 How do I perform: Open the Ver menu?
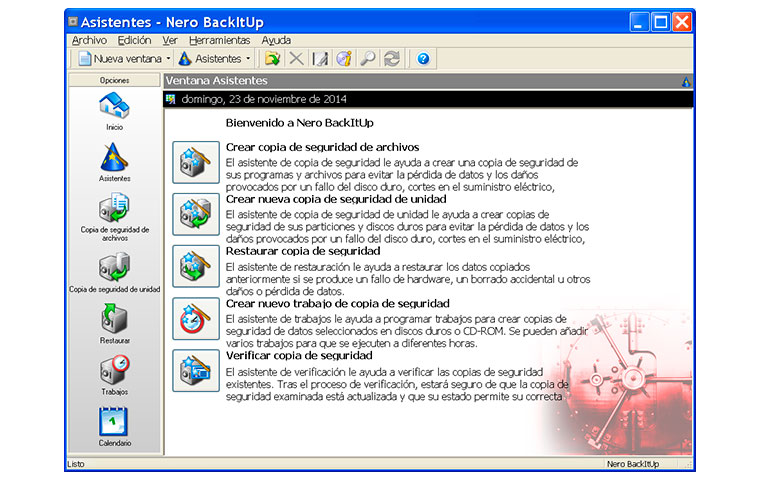click(170, 40)
